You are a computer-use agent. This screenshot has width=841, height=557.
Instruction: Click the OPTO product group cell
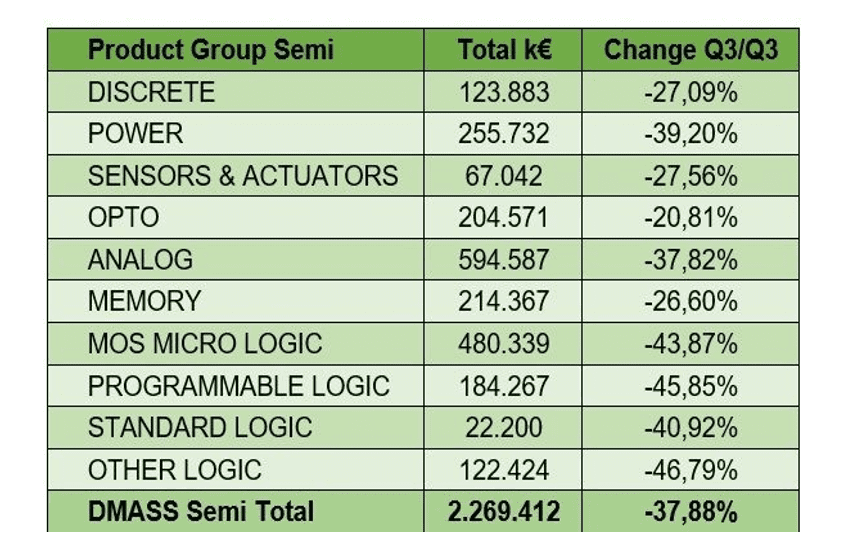coord(123,218)
